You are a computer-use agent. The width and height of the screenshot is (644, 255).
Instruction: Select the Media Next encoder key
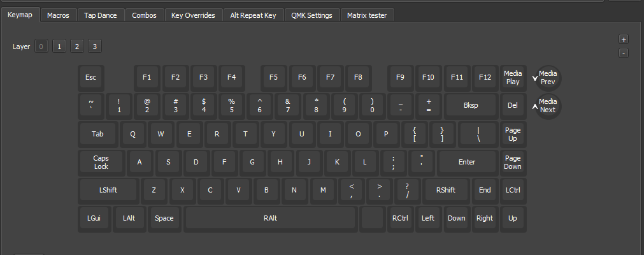click(547, 106)
